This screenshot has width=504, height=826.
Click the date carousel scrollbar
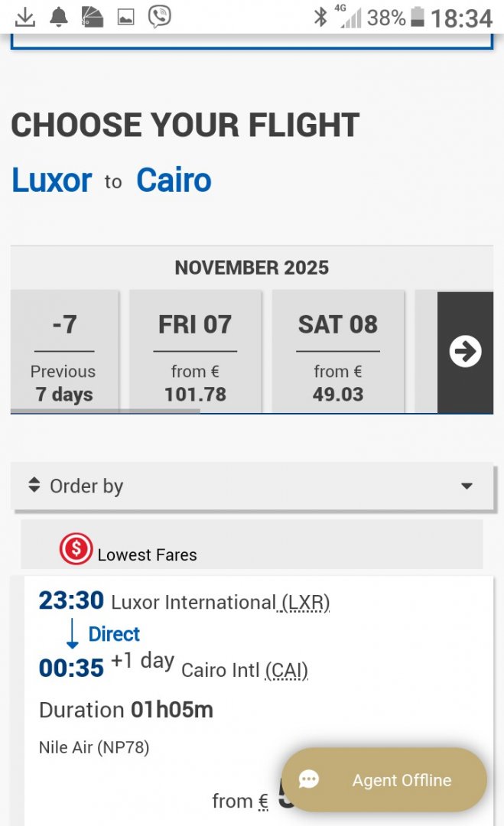106,411
